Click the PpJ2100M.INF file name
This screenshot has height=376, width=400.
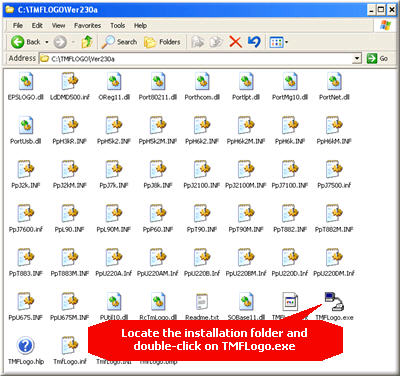click(x=246, y=185)
